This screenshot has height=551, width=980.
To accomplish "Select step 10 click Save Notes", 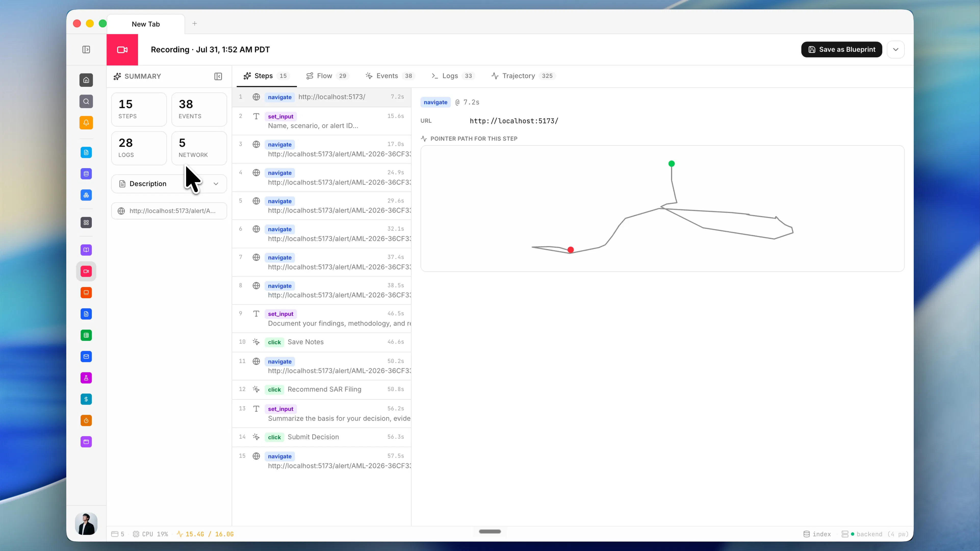I will tap(321, 342).
